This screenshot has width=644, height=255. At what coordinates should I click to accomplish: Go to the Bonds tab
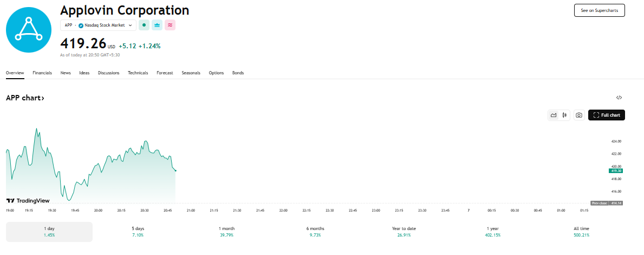[238, 73]
